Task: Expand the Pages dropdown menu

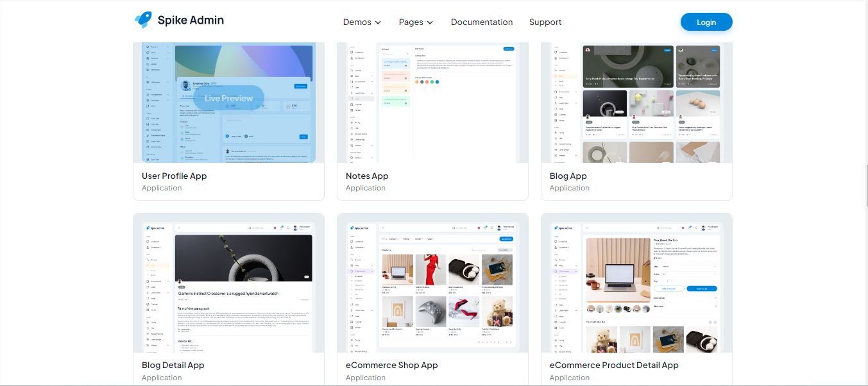Action: pos(416,22)
